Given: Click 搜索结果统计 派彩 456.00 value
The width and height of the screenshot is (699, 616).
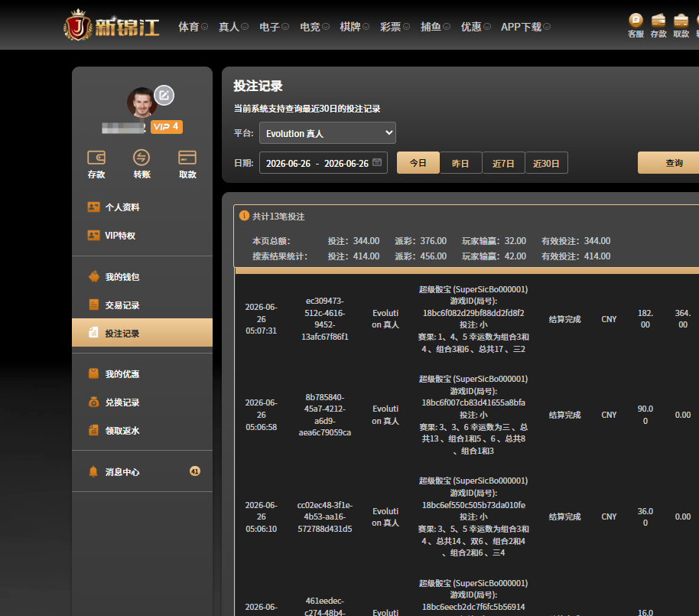Looking at the screenshot, I should 434,256.
